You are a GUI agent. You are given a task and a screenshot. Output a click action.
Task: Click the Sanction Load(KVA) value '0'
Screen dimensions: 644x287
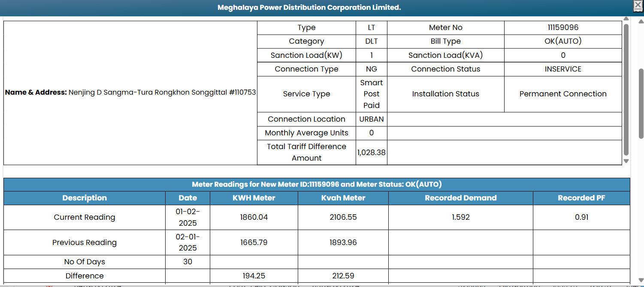[563, 55]
